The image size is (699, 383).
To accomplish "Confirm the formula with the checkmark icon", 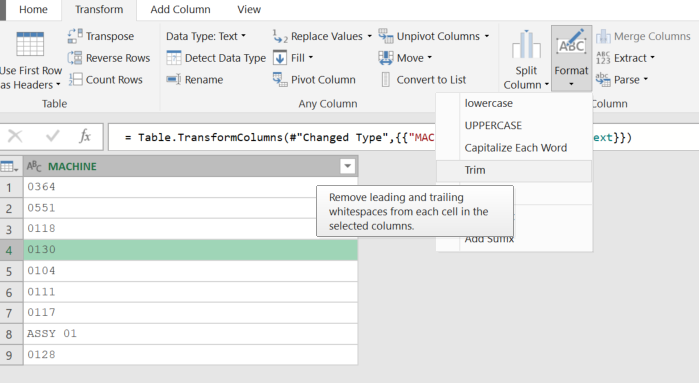I will [x=53, y=136].
